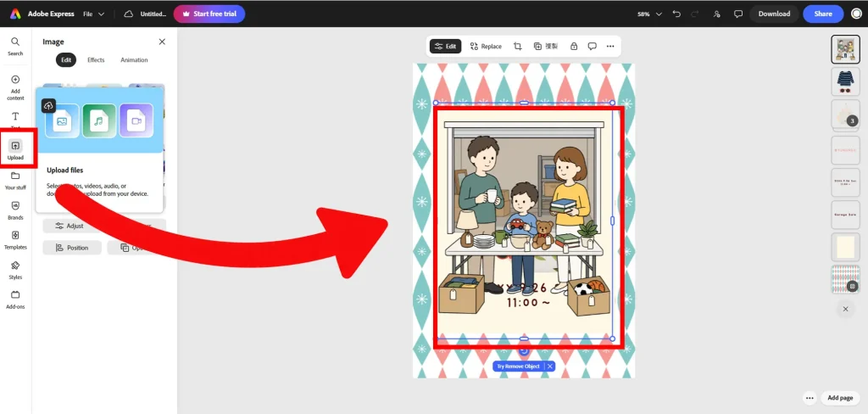Open the File menu dropdown
The width and height of the screenshot is (868, 414).
tap(93, 14)
